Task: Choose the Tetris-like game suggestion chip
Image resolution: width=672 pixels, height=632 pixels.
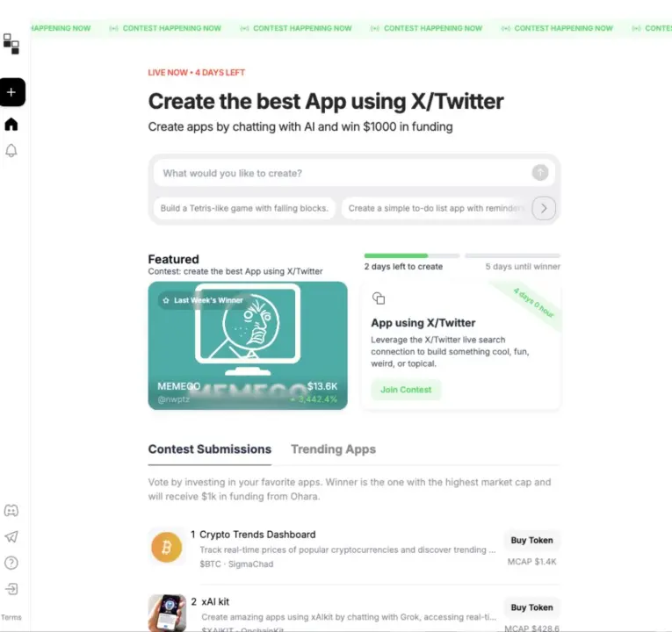Action: (x=244, y=208)
